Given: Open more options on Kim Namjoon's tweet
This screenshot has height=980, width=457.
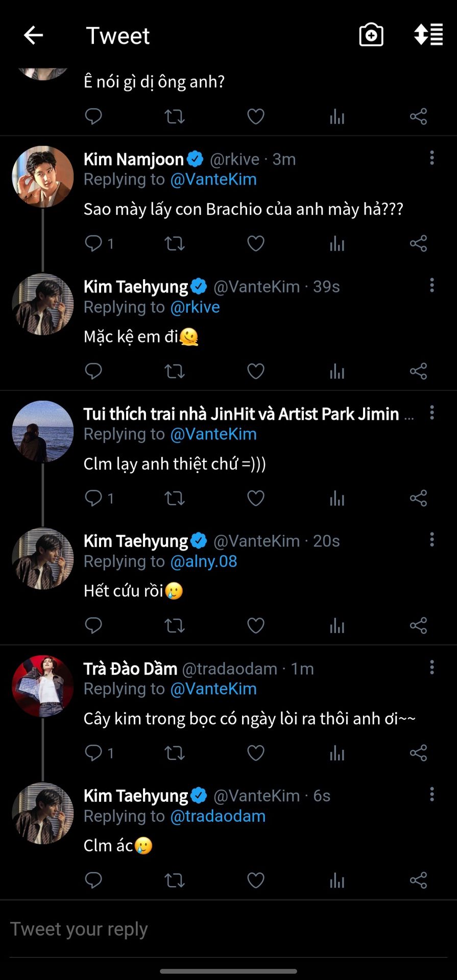Looking at the screenshot, I should (x=432, y=158).
